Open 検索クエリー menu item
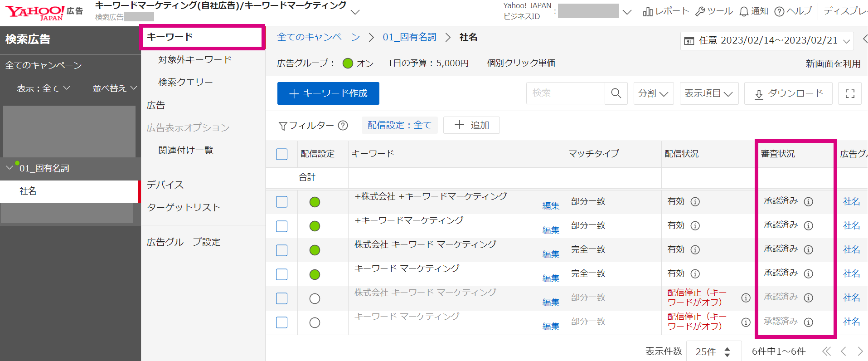 tap(185, 83)
